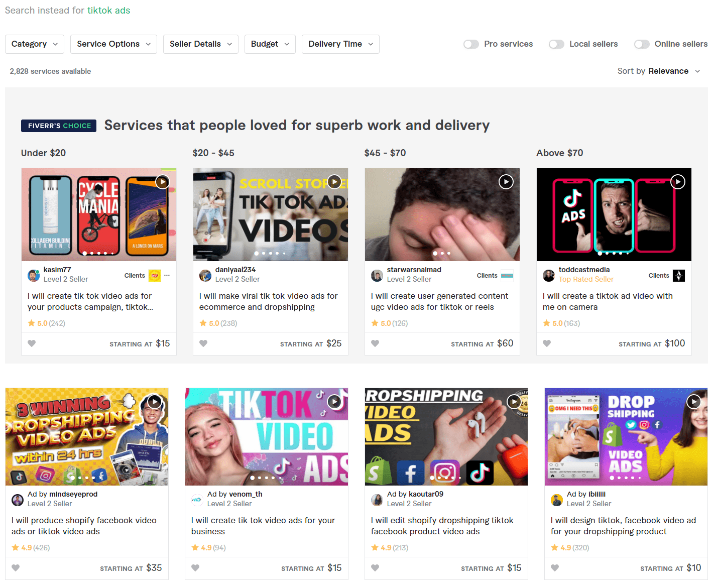714x588 pixels.
Task: Open mindseyeprod seller name link
Action: point(73,495)
